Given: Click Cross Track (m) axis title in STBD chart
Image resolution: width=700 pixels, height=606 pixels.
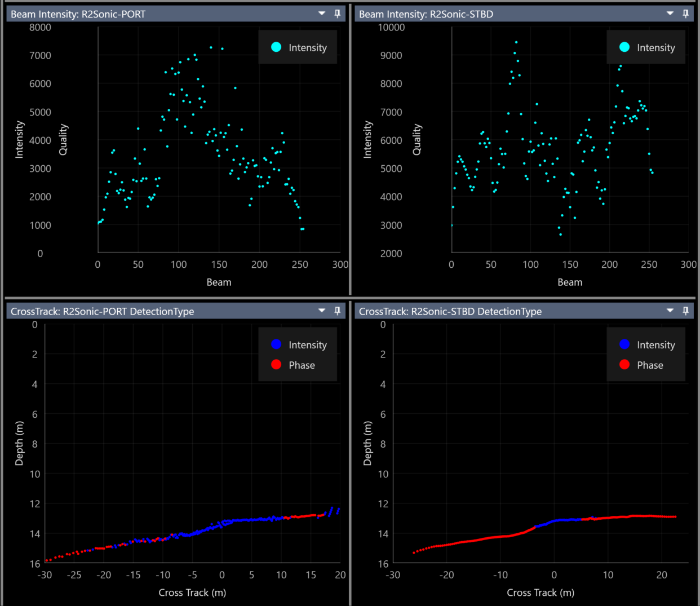Looking at the screenshot, I should pyautogui.click(x=540, y=592).
